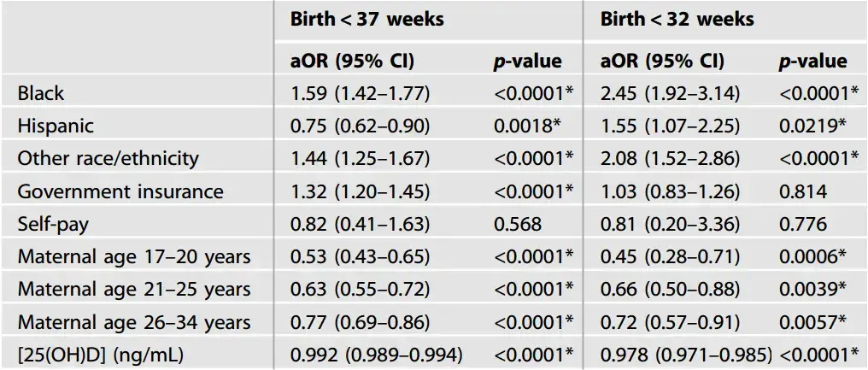Select the p-value 0.814 cell
This screenshot has width=868, height=370.
803,191
